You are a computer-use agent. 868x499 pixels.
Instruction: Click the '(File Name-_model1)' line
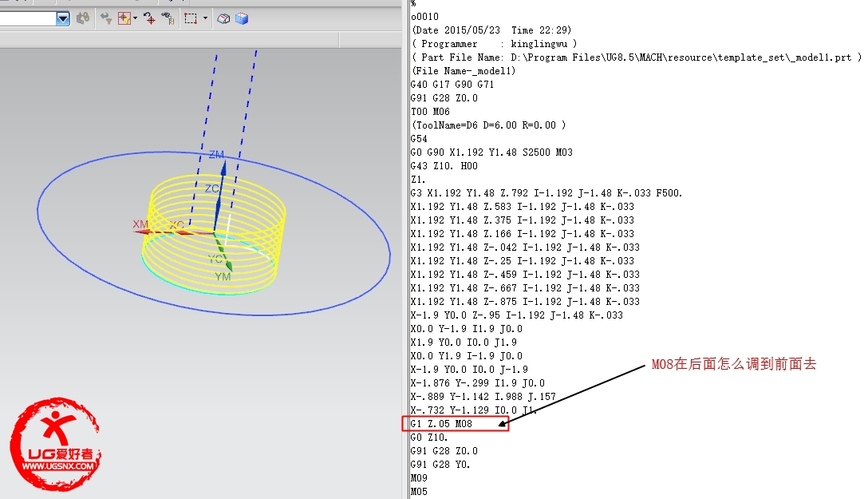464,71
